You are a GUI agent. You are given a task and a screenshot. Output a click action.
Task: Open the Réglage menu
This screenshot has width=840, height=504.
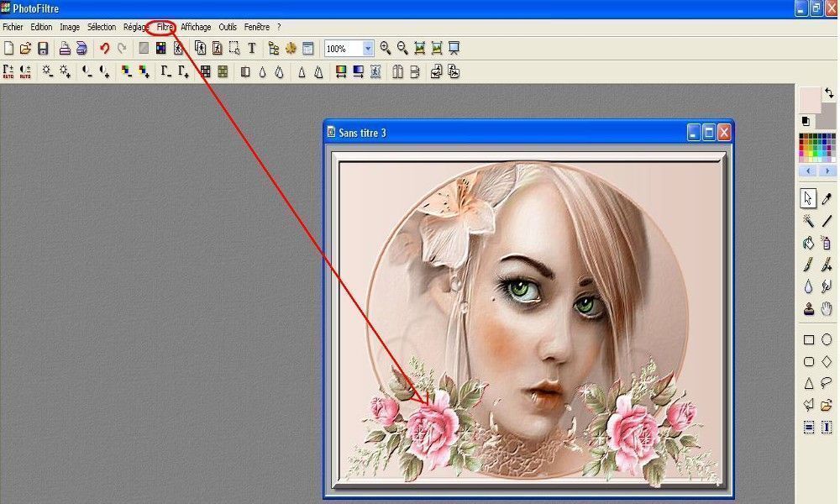[x=136, y=27]
